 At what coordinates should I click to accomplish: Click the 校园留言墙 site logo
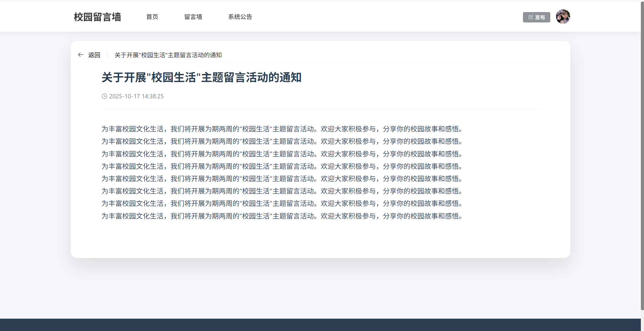97,17
